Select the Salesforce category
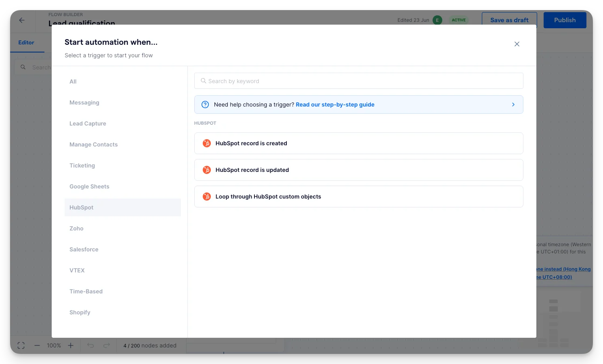The image size is (603, 364). (x=123, y=249)
